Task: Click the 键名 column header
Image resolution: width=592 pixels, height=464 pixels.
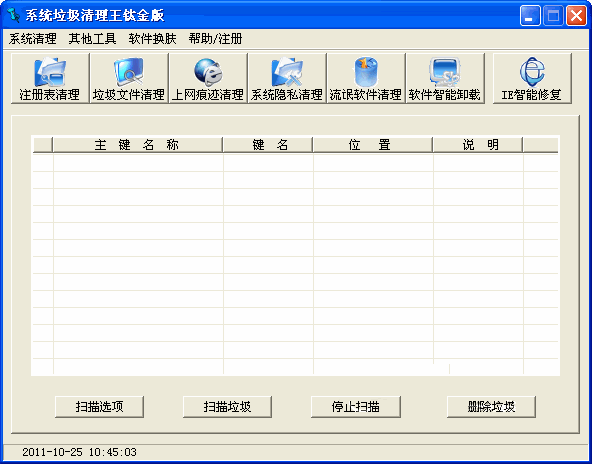Action: [268, 145]
